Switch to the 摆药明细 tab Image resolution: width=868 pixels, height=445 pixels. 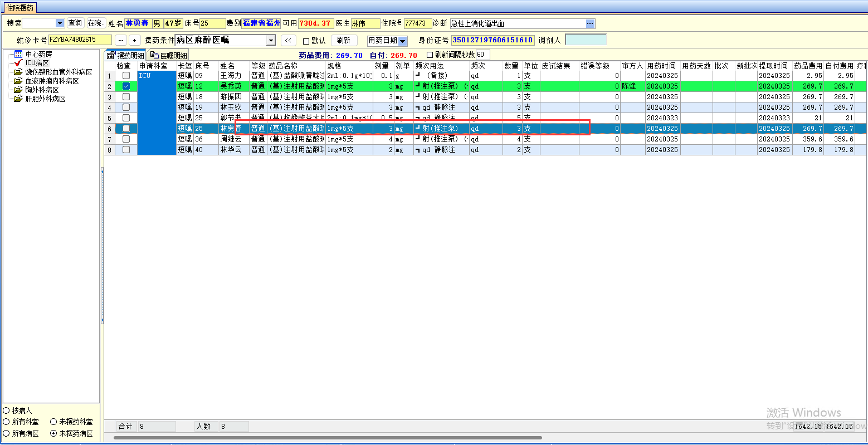[x=125, y=55]
